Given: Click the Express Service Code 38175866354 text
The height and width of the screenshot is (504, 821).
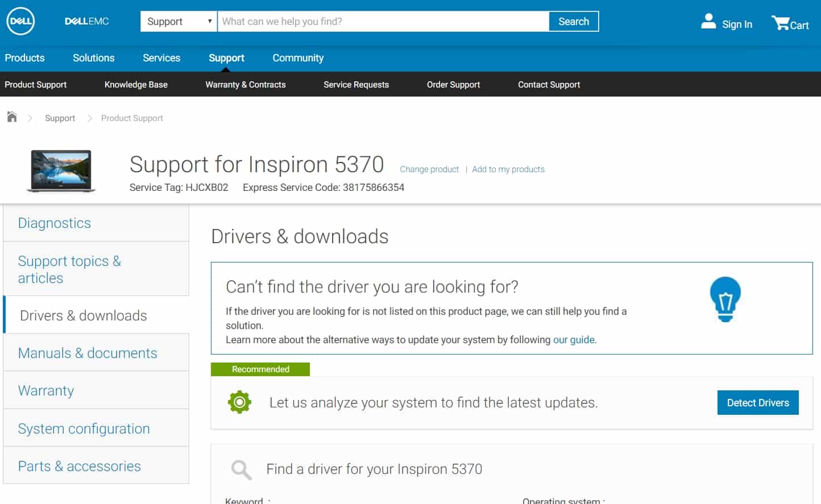Looking at the screenshot, I should [x=324, y=188].
